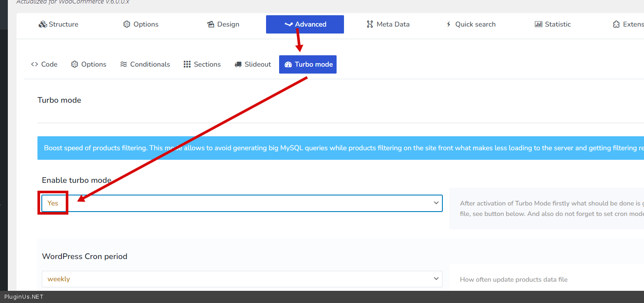Click the Meta Data tab icon

pyautogui.click(x=370, y=24)
